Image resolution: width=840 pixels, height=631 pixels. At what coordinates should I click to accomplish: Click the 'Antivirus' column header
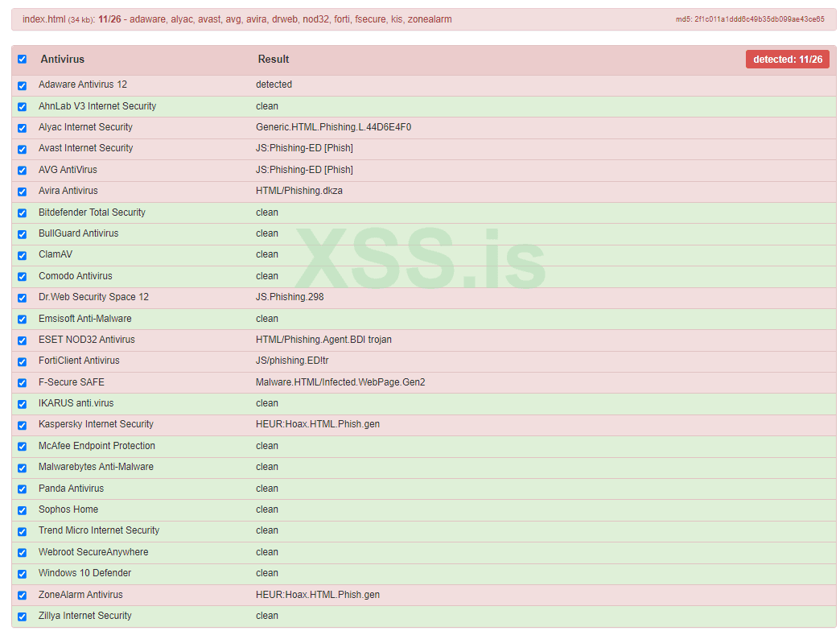(62, 59)
